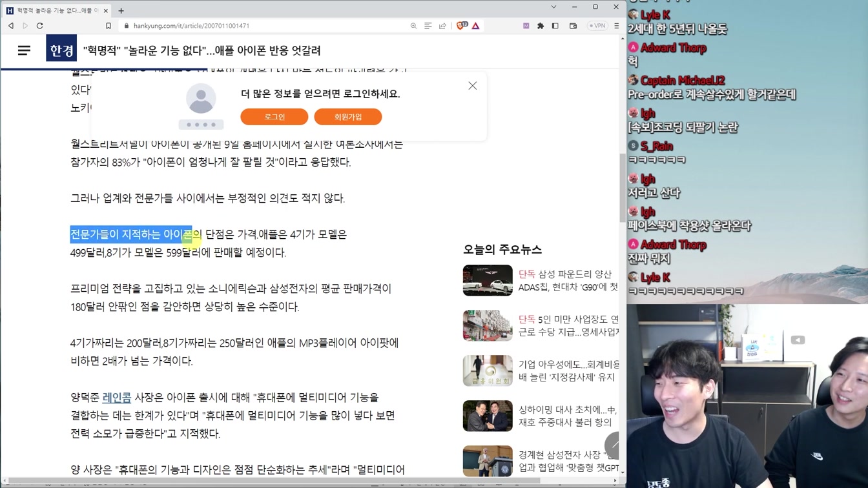868x488 pixels.
Task: Open the 5인 미만 사업장도 news headline
Action: (568, 325)
